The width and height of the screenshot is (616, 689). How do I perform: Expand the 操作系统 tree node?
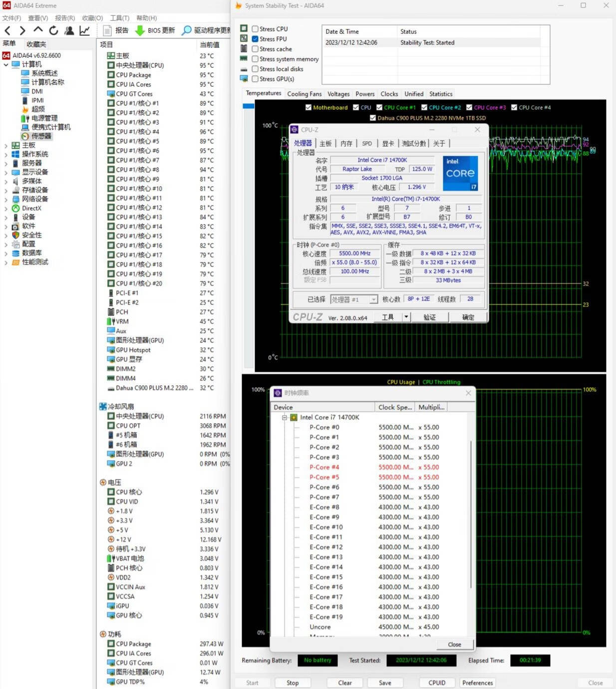(6, 154)
